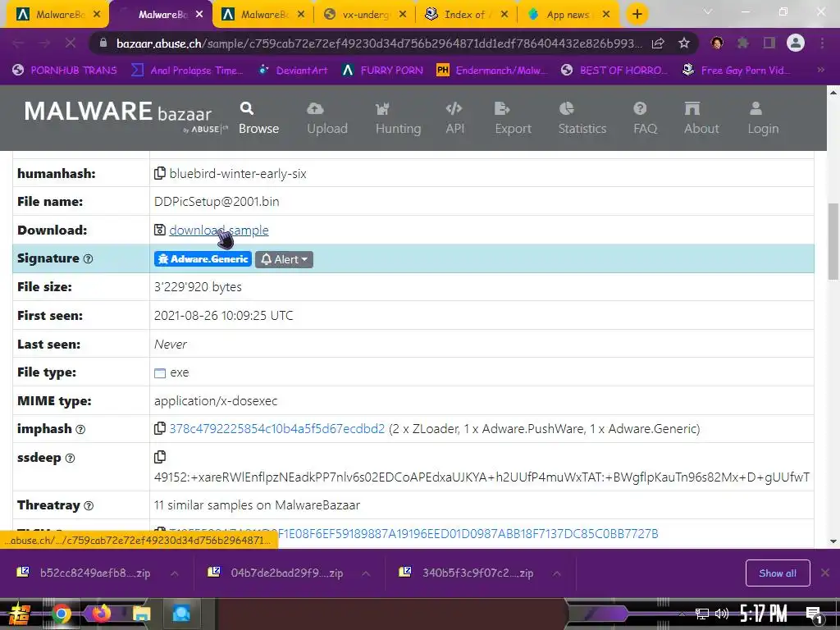Share this page via address bar icon
Screen dimensions: 840x630
[x=658, y=43]
